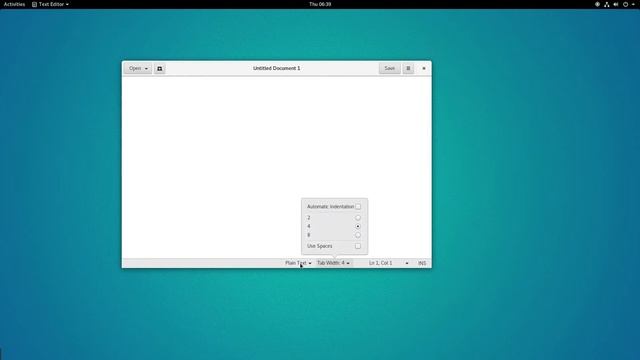Collapse the Tab Width: 4 dropdown
Viewport: 640px width, 360px height.
[x=333, y=263]
